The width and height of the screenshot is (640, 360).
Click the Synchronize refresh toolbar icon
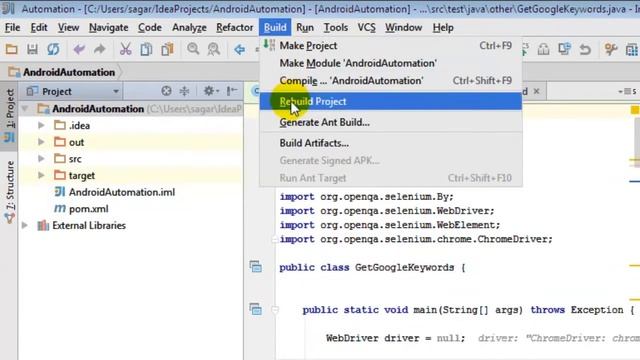click(53, 50)
